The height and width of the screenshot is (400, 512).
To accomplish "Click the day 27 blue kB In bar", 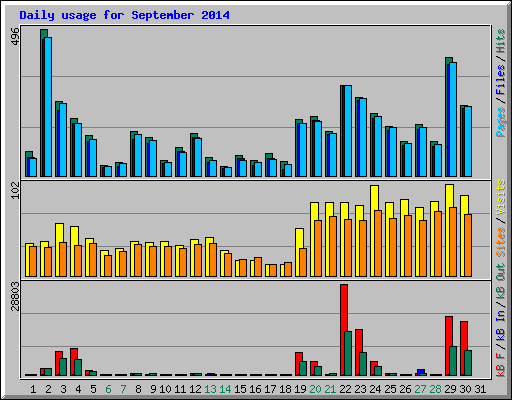I will 421,371.
